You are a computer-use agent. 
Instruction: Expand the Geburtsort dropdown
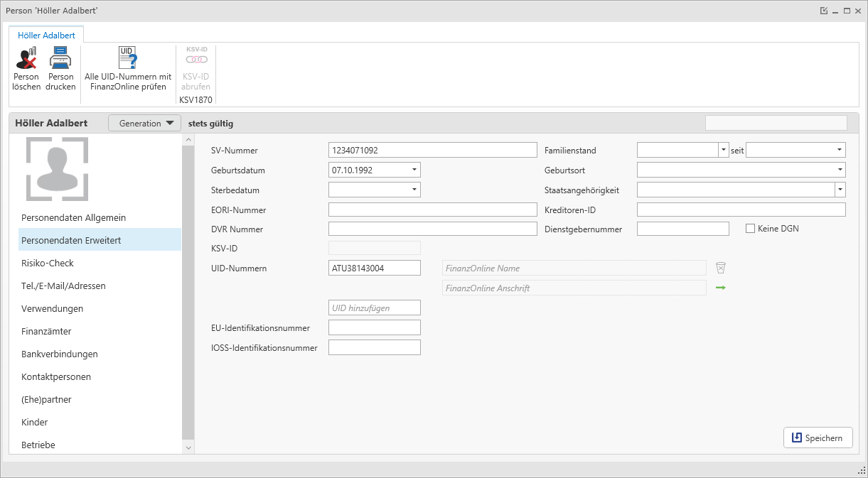coord(840,170)
